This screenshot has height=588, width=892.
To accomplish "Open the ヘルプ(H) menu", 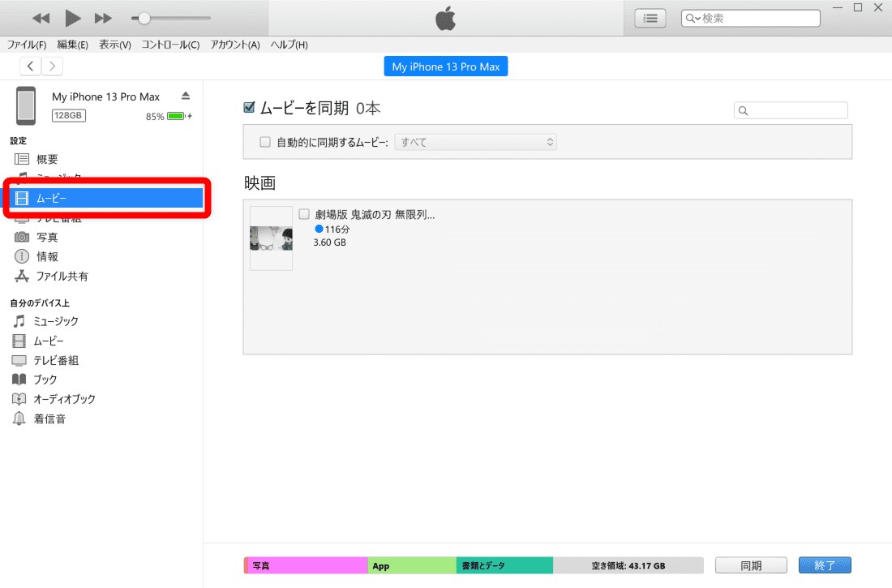I will tap(289, 45).
